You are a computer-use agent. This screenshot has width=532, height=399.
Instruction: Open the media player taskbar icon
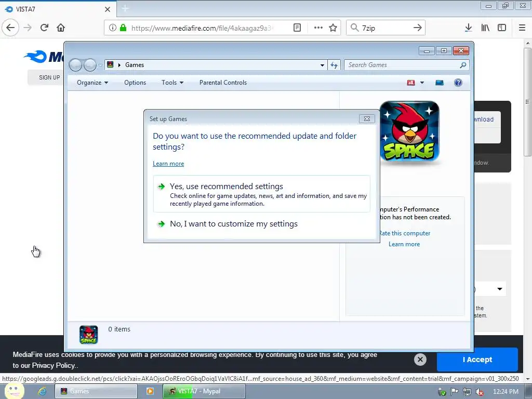pos(150,391)
